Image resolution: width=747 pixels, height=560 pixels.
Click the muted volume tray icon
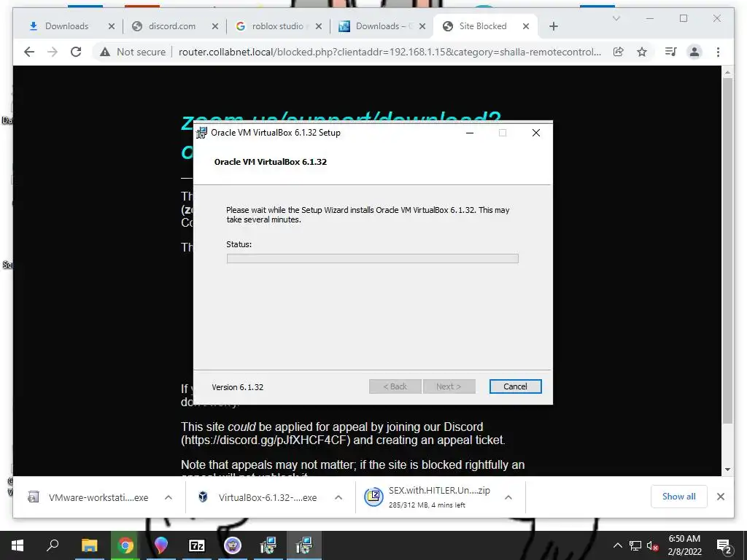pyautogui.click(x=652, y=545)
